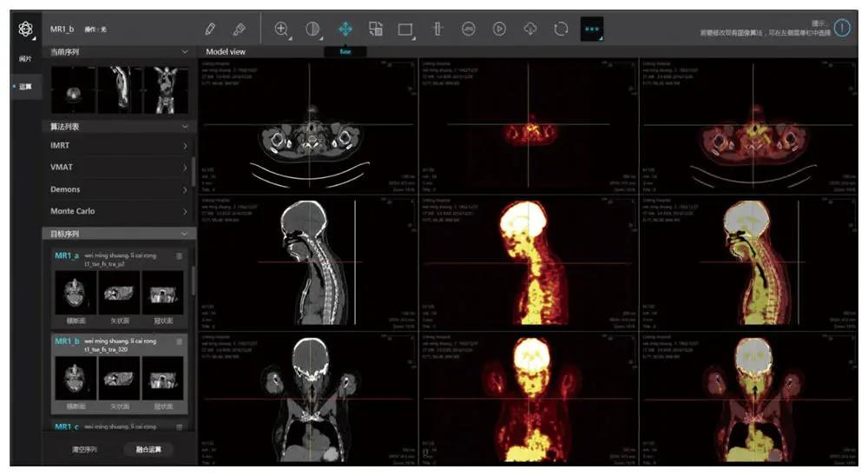Image resolution: width=868 pixels, height=476 pixels.
Task: Expand the IMRT algorithm entry
Action: (118, 145)
